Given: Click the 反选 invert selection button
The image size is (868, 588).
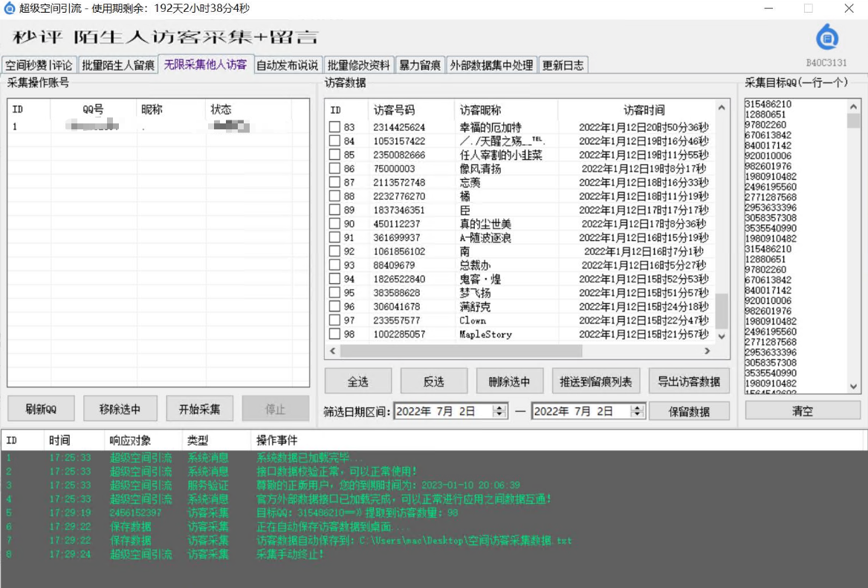Looking at the screenshot, I should tap(433, 381).
